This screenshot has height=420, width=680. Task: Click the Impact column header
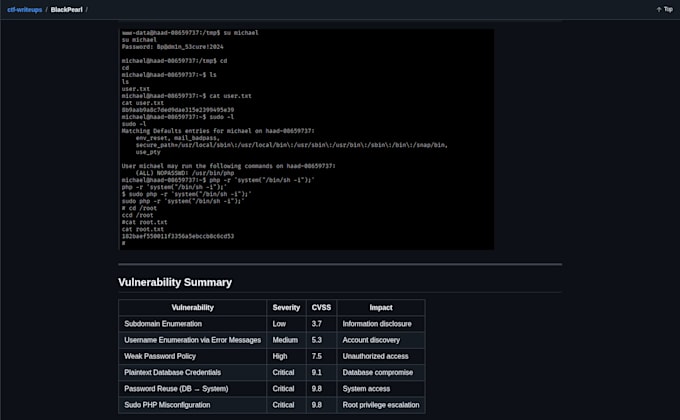tap(381, 308)
